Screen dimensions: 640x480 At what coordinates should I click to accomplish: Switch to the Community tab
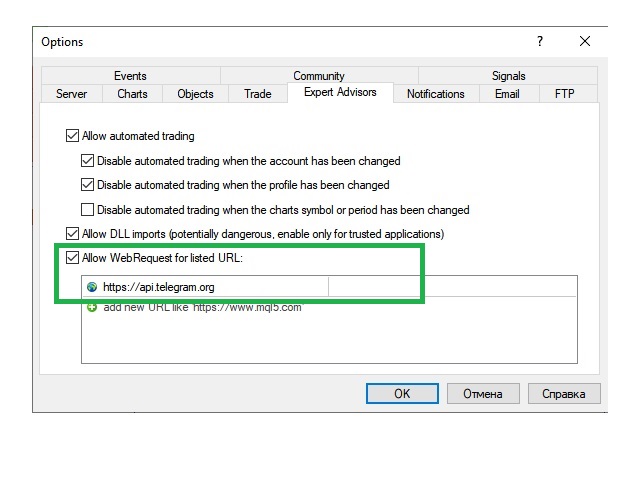(319, 76)
